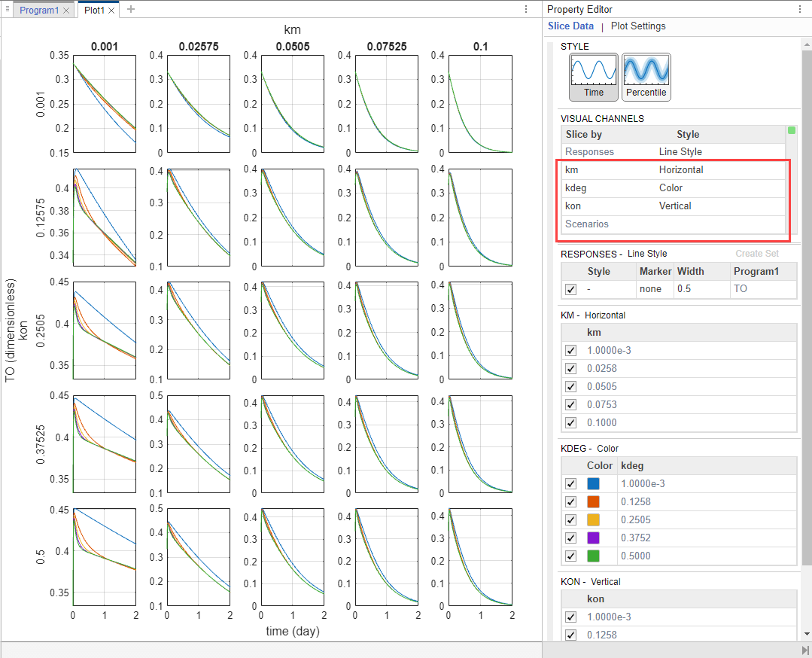The width and height of the screenshot is (812, 658).
Task: Click the add new tab plus icon
Action: (131, 9)
